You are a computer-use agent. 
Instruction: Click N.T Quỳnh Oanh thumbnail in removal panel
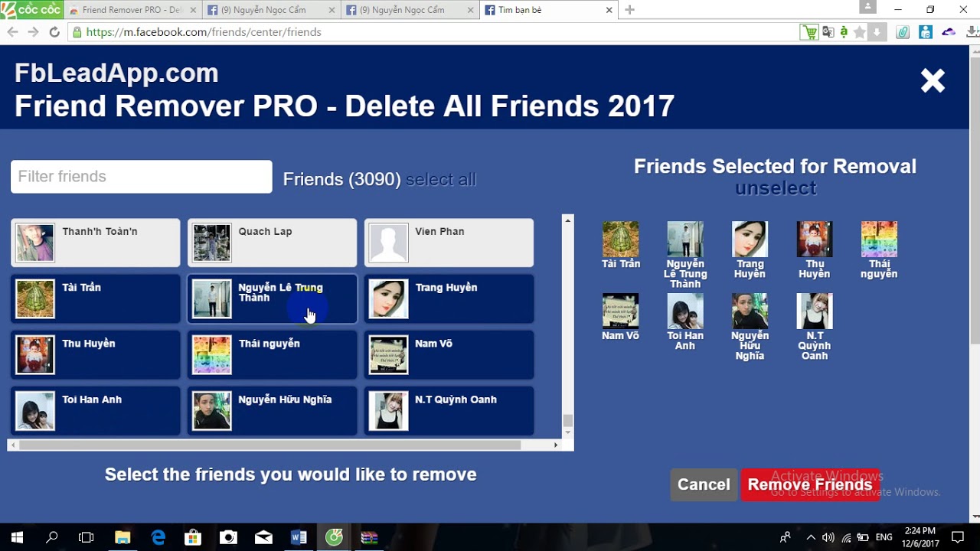tap(815, 311)
